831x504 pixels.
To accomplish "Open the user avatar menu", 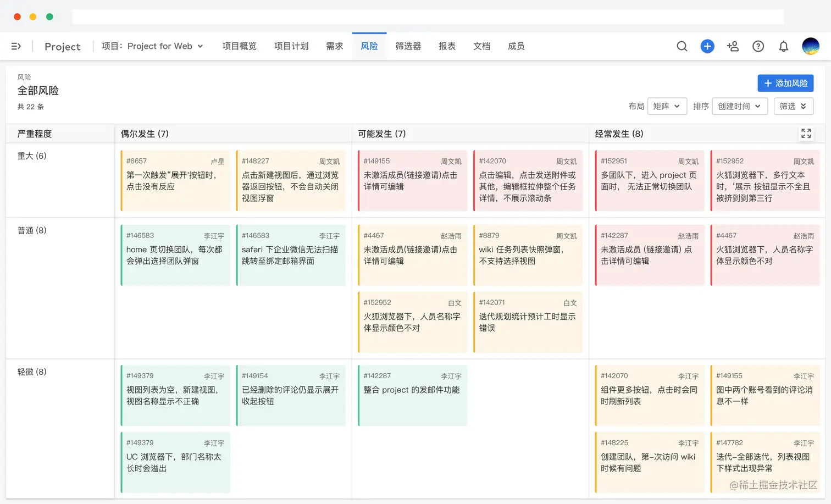I will pos(811,46).
